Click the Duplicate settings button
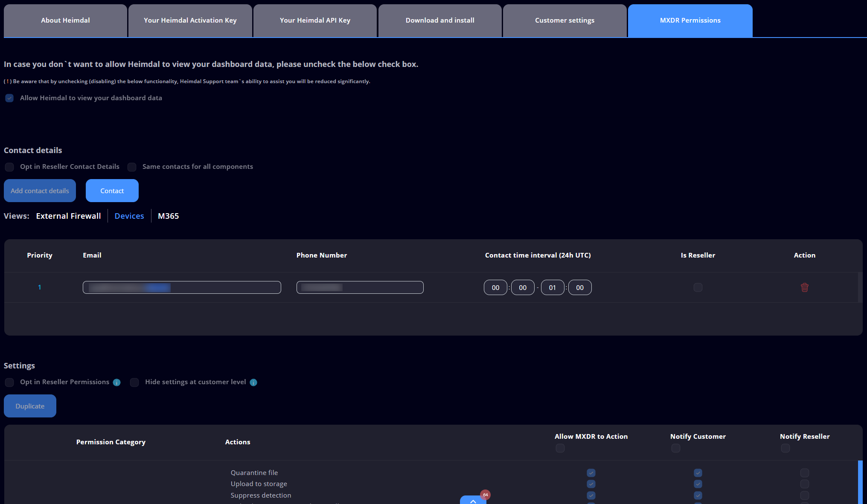This screenshot has width=867, height=504. point(30,406)
